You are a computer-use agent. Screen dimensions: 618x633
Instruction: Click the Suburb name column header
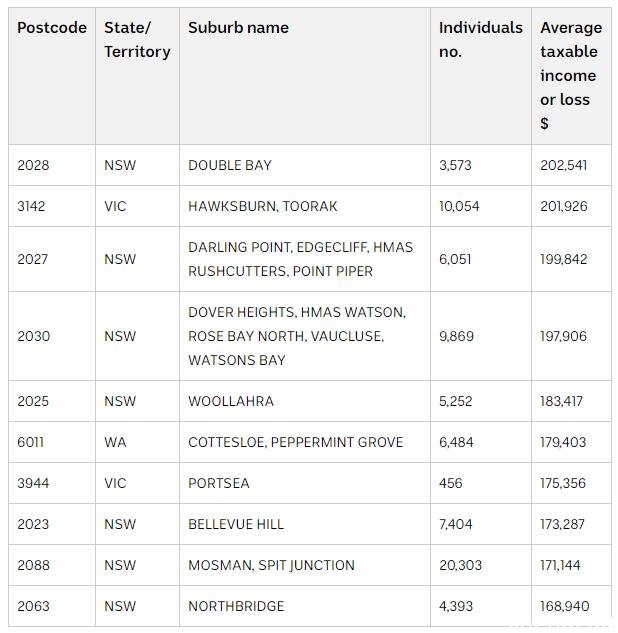(x=305, y=76)
